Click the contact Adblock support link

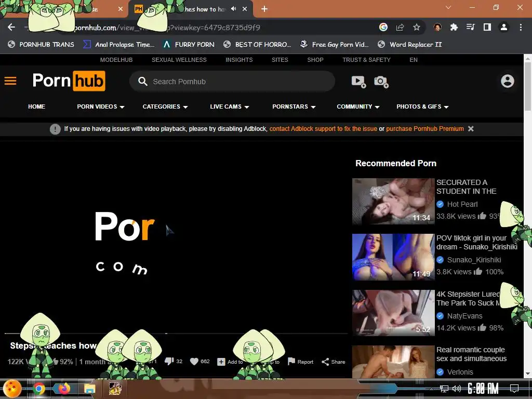(323, 129)
